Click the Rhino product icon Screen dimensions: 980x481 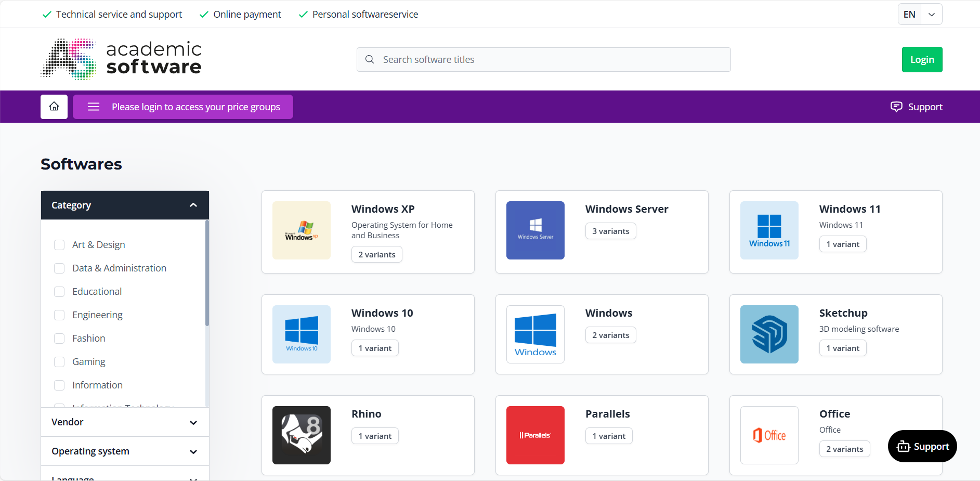pos(301,435)
